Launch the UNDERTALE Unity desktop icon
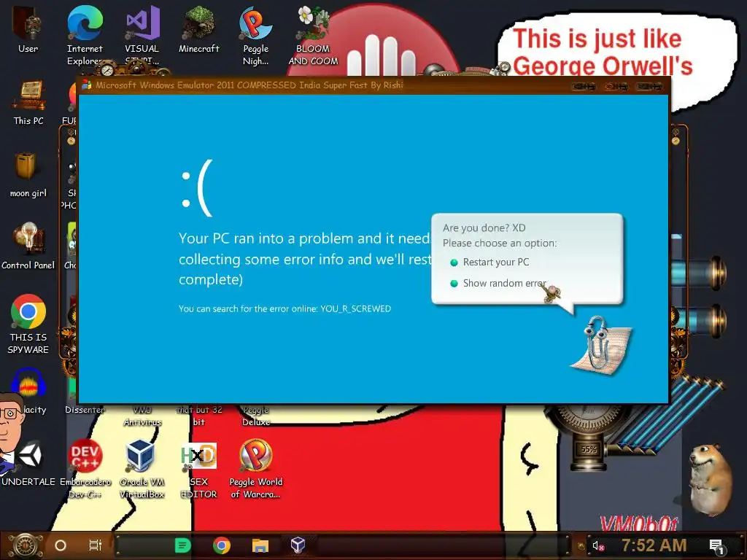This screenshot has width=747, height=560. click(28, 463)
